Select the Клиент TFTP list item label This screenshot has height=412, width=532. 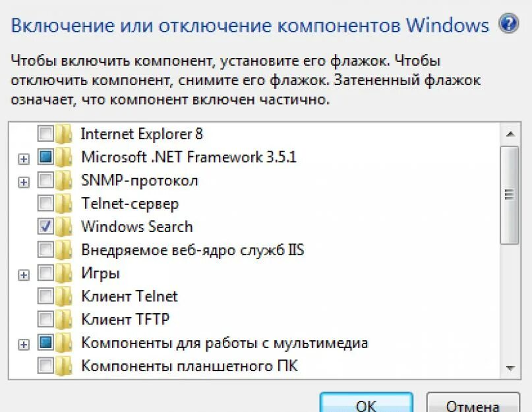125,319
